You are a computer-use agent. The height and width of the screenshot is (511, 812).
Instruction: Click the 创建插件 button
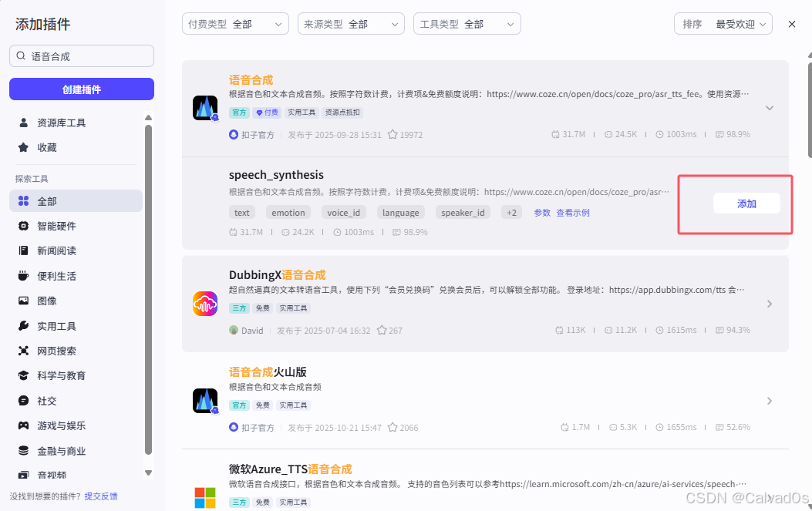(81, 89)
